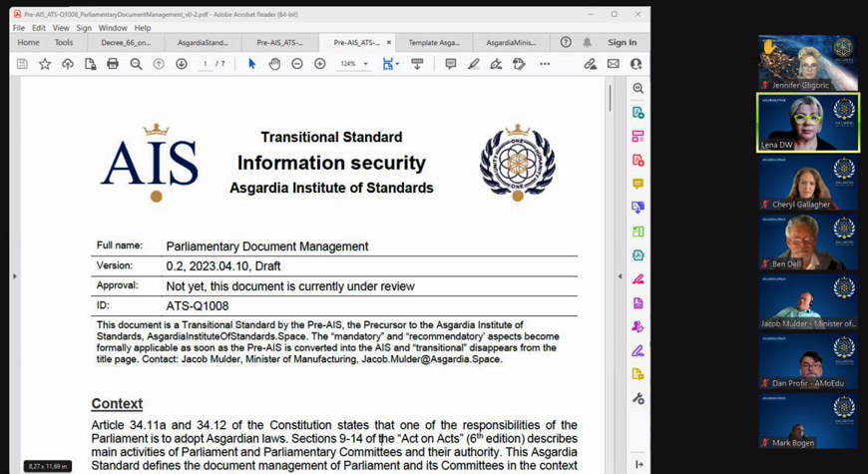Switch to the Tools tab
This screenshot has height=474, width=868.
tap(63, 43)
